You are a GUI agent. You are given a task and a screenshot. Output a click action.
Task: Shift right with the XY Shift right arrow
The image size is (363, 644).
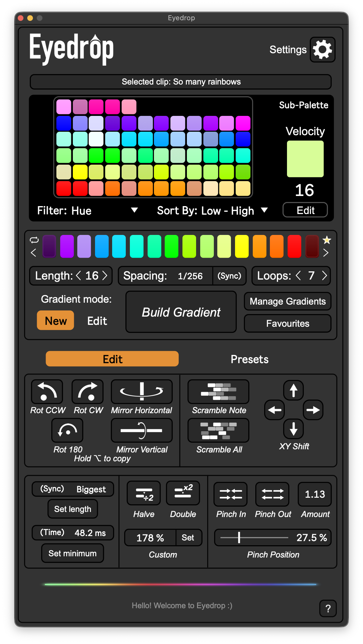(x=313, y=410)
